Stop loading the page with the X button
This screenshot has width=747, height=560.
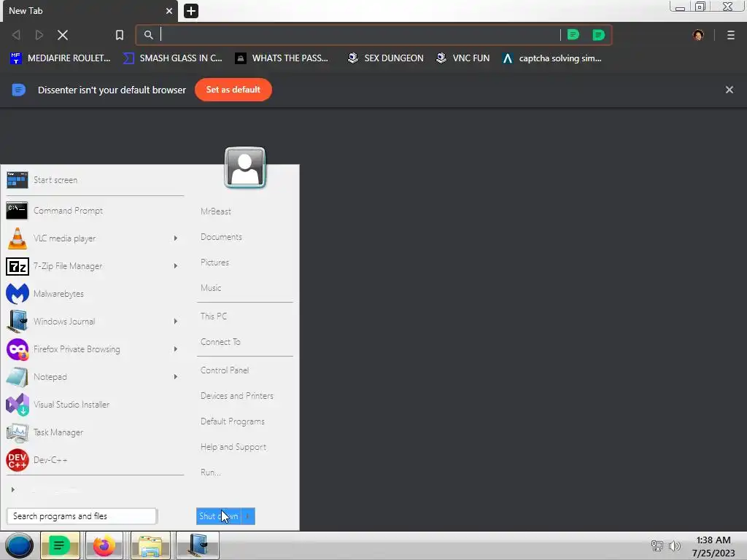(63, 35)
